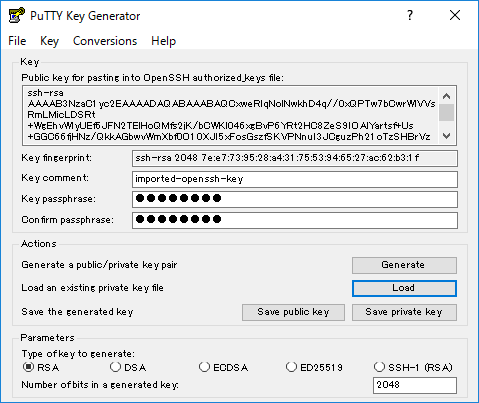Click the PuTTY Key Generator title icon
This screenshot has height=403, width=479.
17,15
